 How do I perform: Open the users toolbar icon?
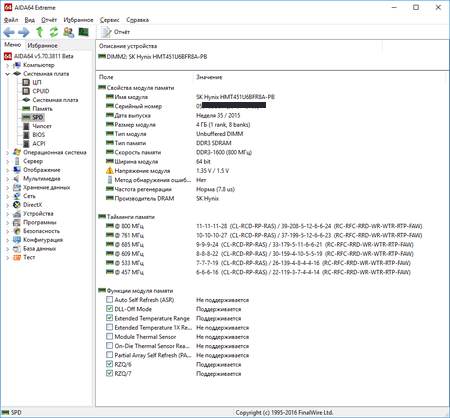point(69,32)
